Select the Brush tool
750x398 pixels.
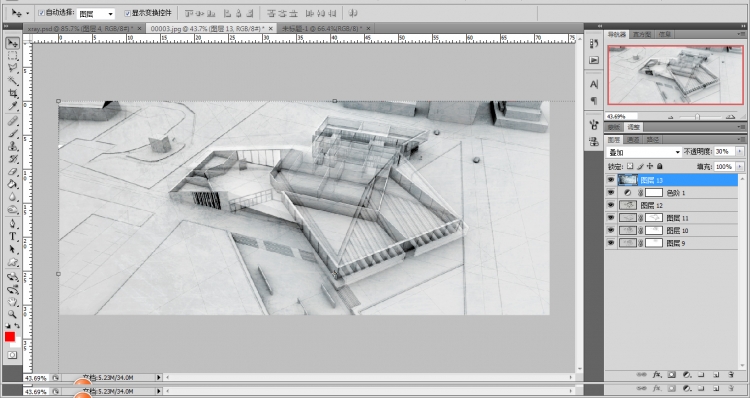pyautogui.click(x=12, y=134)
